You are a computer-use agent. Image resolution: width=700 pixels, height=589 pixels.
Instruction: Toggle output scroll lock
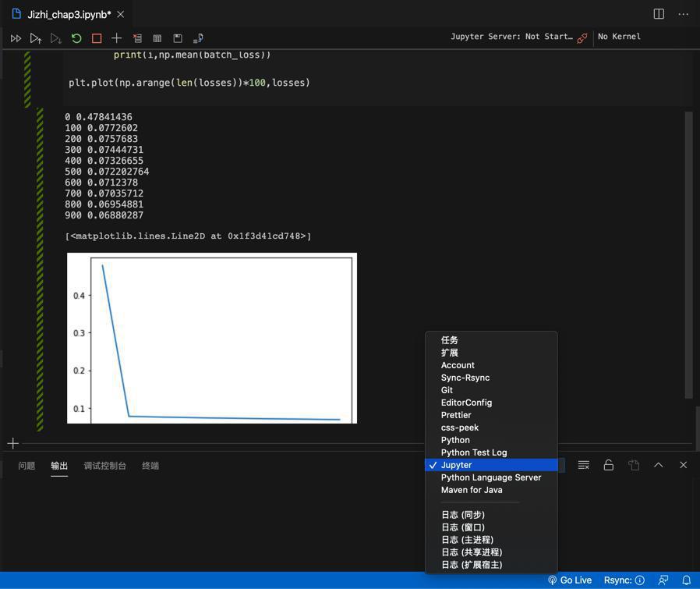609,465
